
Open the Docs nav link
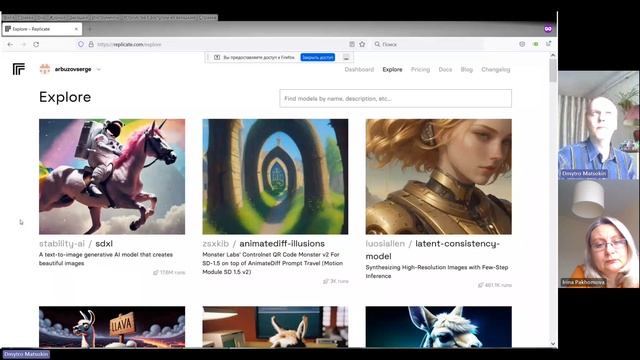click(445, 69)
